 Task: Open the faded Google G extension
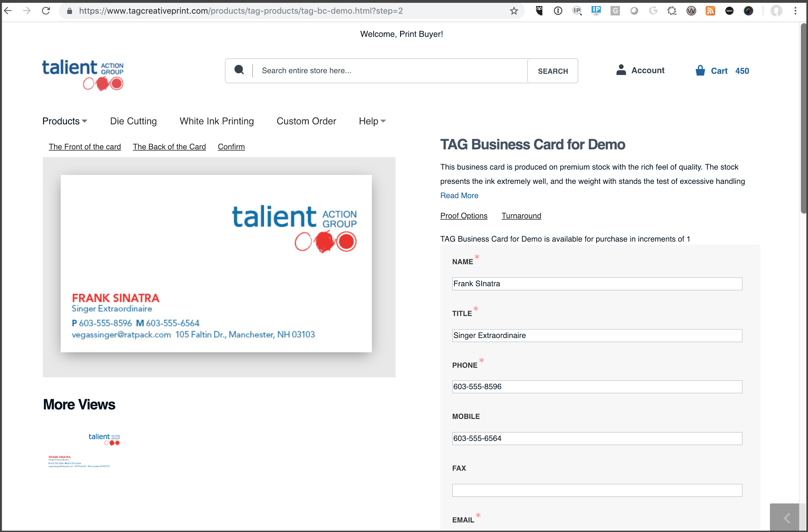point(653,11)
